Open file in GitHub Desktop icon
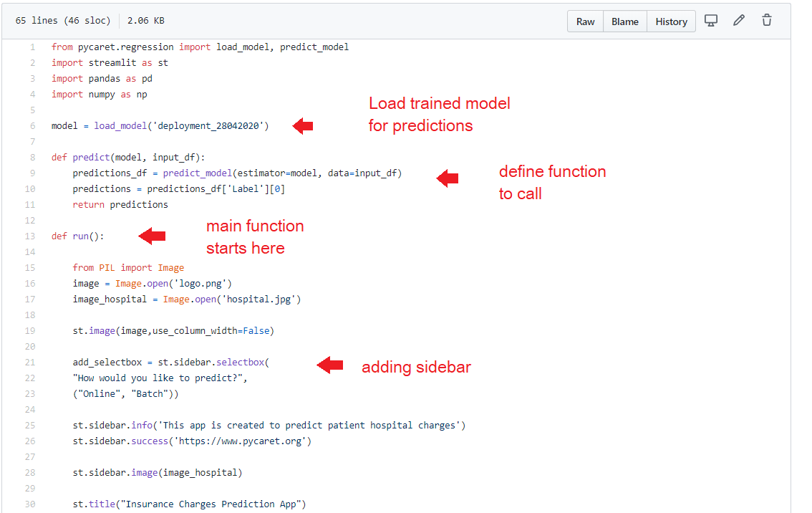 pos(711,21)
